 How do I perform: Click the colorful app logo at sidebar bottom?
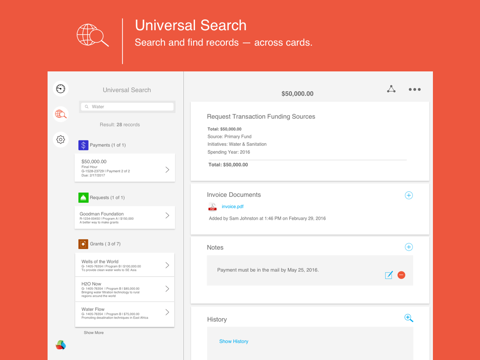pyautogui.click(x=61, y=345)
